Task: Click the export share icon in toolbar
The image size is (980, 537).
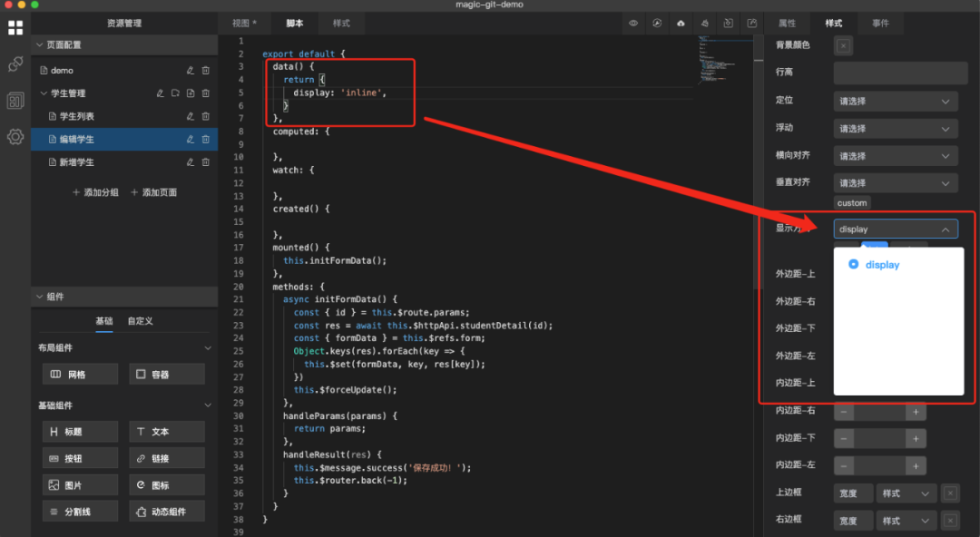Action: coord(752,23)
